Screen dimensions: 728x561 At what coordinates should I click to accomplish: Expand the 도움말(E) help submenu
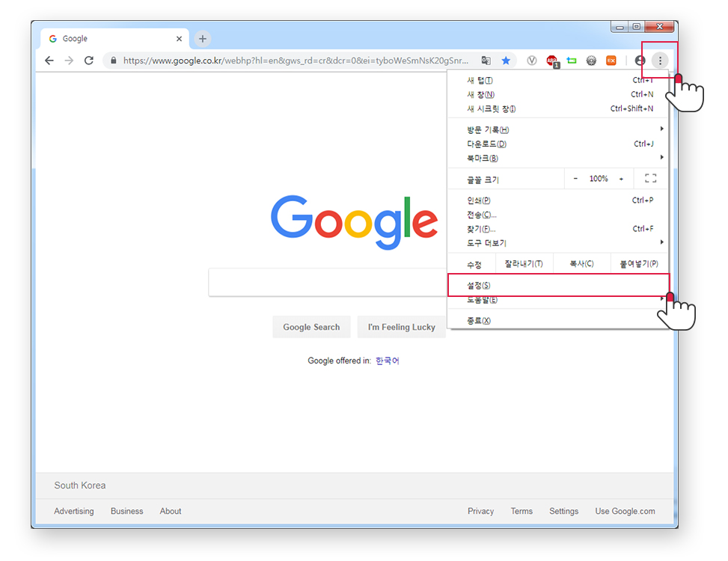click(557, 300)
